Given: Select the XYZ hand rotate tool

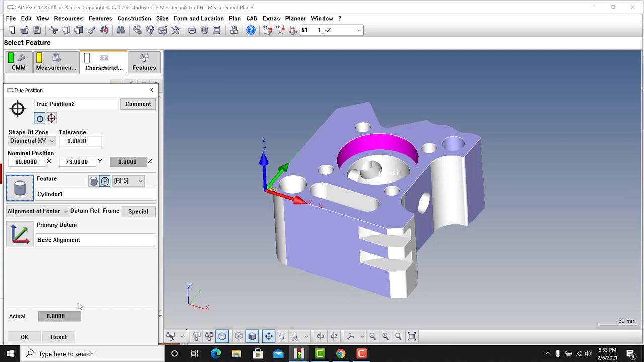Looking at the screenshot, I should pos(295,336).
